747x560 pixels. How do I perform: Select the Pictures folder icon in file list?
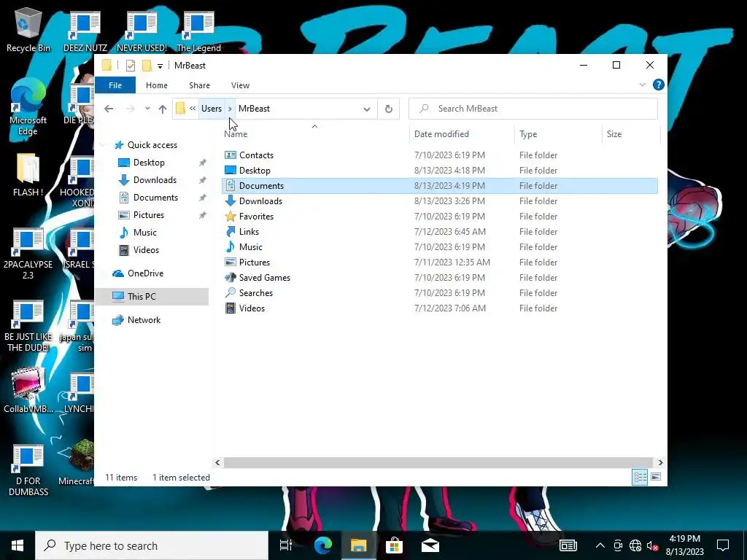click(x=231, y=262)
